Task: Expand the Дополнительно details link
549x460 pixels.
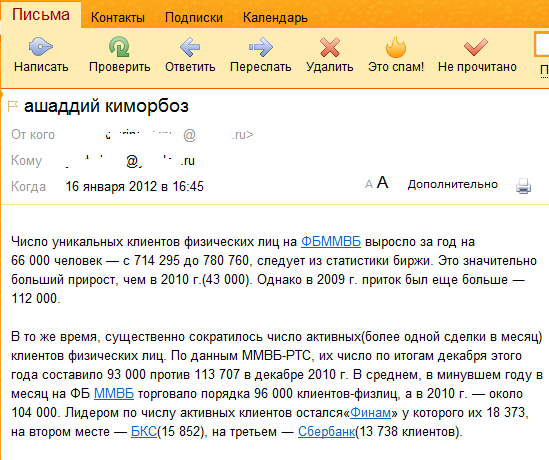Action: click(452, 184)
